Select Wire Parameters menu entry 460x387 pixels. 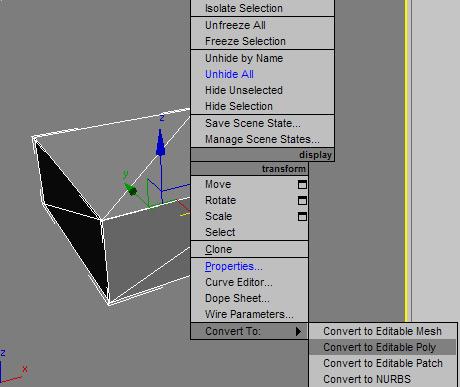pos(249,314)
